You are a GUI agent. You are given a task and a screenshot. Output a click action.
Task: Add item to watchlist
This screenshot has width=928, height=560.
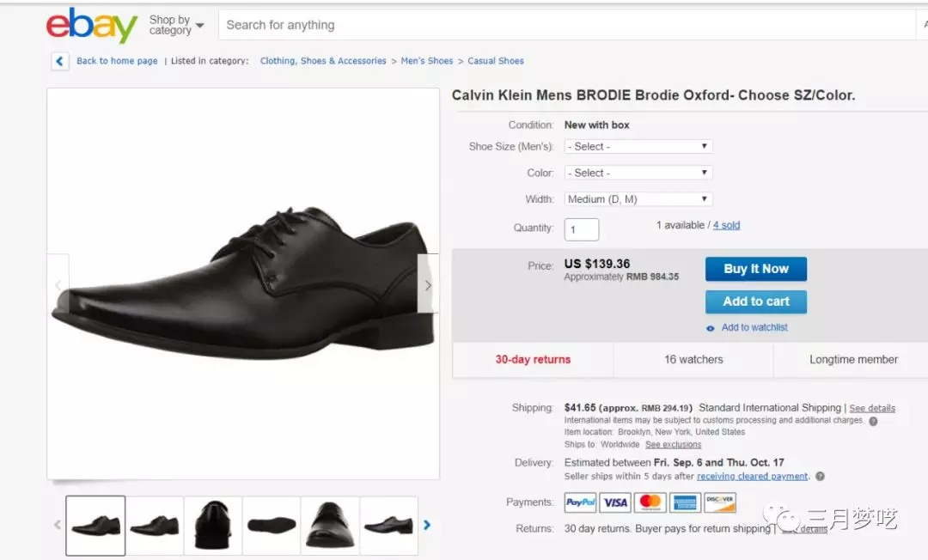coord(754,327)
